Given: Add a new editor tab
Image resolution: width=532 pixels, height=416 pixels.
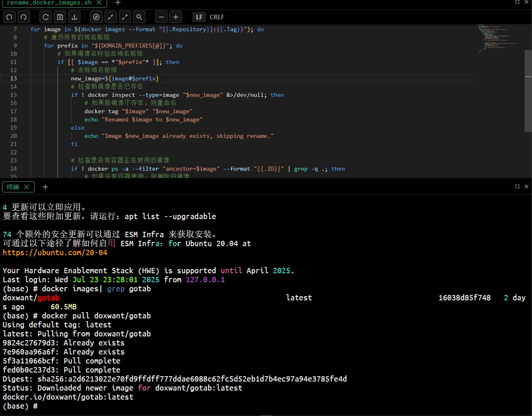Looking at the screenshot, I should (x=118, y=3).
